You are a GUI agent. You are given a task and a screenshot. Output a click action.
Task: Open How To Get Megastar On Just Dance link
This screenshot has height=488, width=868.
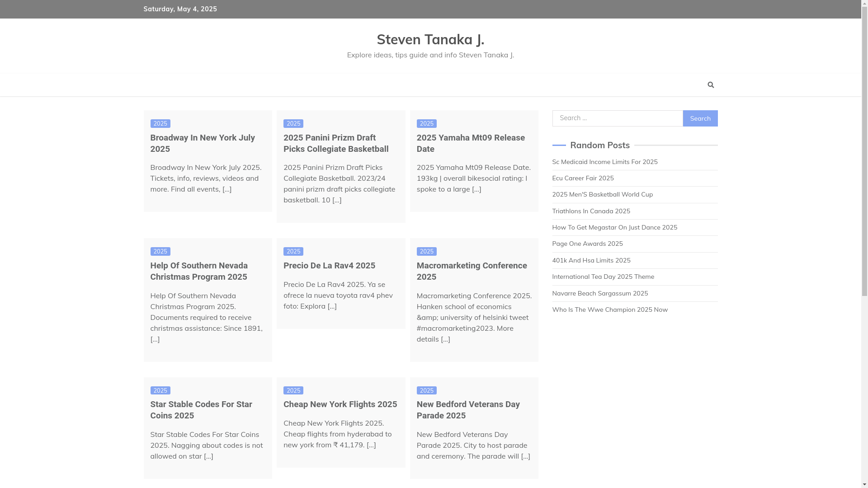[614, 227]
